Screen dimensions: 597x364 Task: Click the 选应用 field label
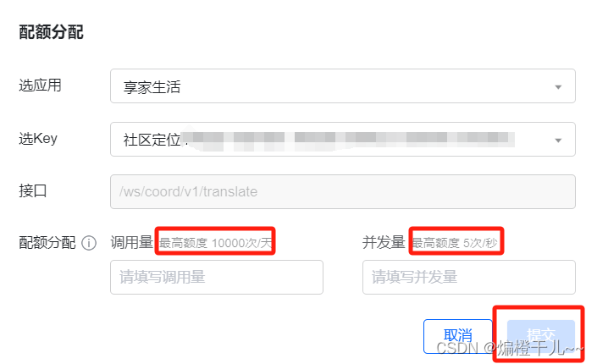(40, 85)
